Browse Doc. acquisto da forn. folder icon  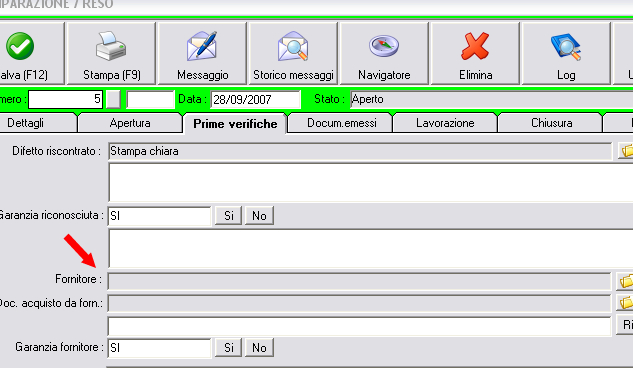pyautogui.click(x=625, y=303)
